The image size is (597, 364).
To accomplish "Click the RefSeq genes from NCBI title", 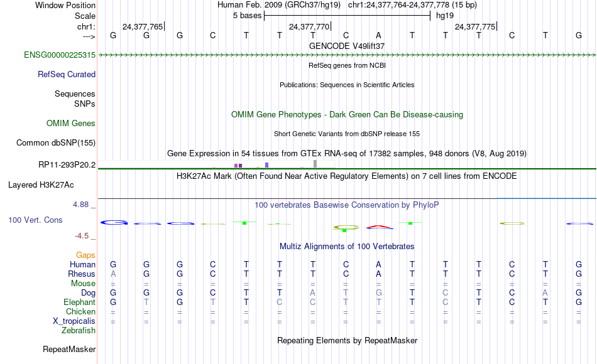I will [347, 65].
